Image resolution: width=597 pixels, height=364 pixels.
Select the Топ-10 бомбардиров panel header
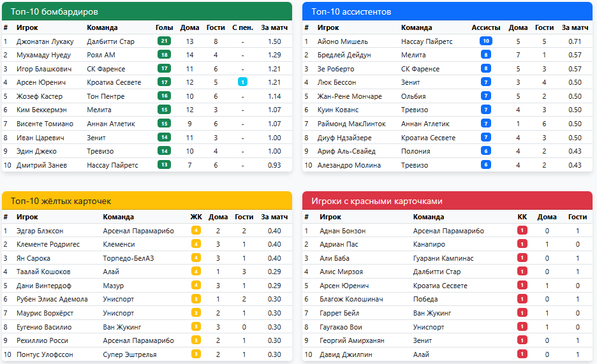tap(147, 11)
